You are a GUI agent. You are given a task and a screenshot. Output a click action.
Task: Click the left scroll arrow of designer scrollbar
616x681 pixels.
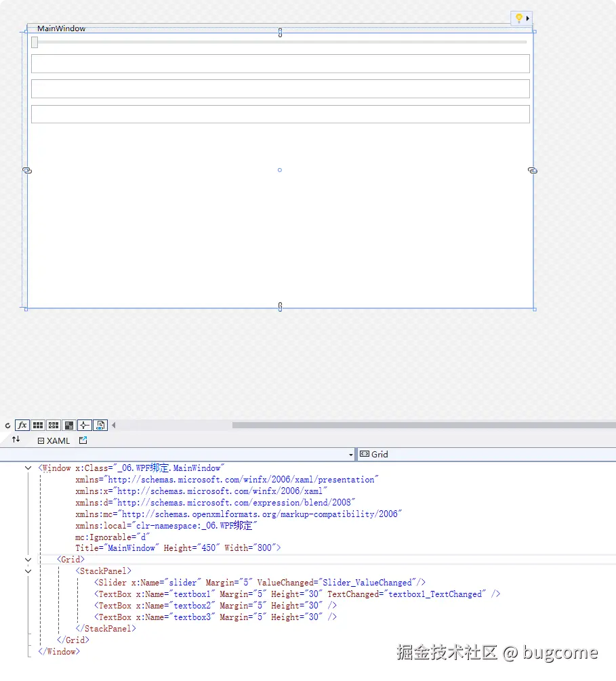pos(114,425)
